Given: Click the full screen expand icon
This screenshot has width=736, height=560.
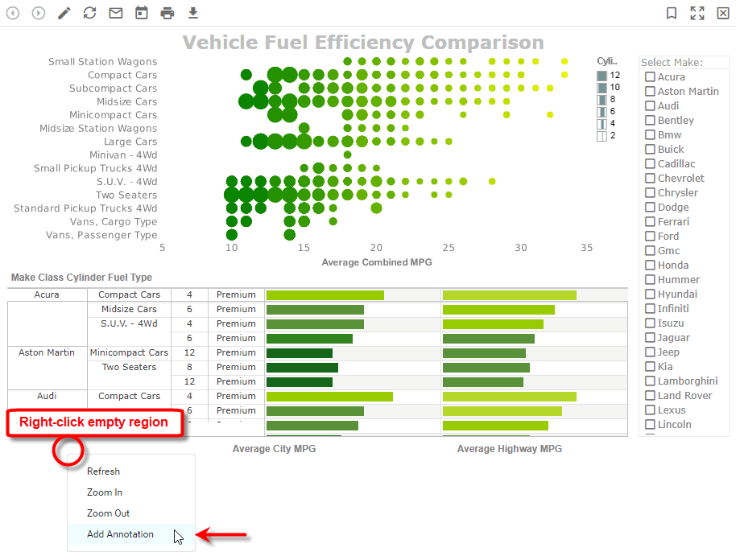Looking at the screenshot, I should pyautogui.click(x=697, y=13).
